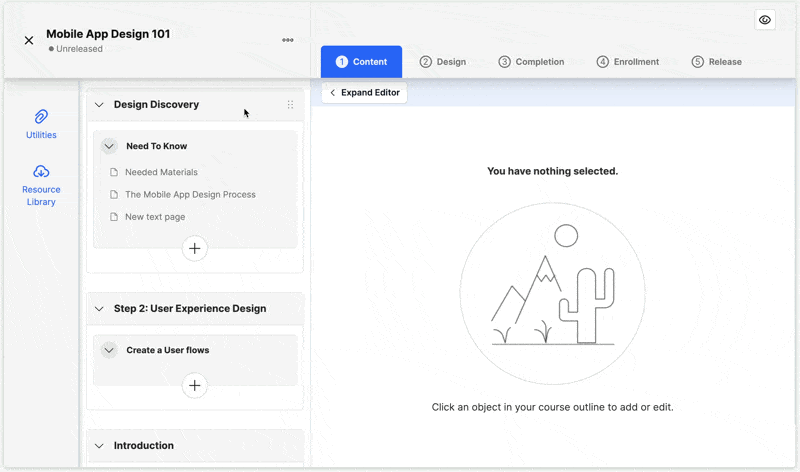Collapse the Design Discovery section
The width and height of the screenshot is (800, 472).
99,105
